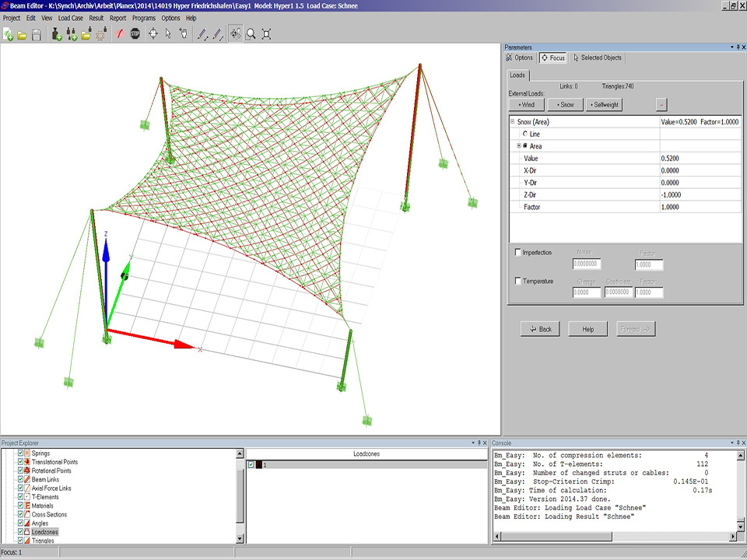
Task: Collapse the Snow (Area) tree node
Action: pos(512,122)
